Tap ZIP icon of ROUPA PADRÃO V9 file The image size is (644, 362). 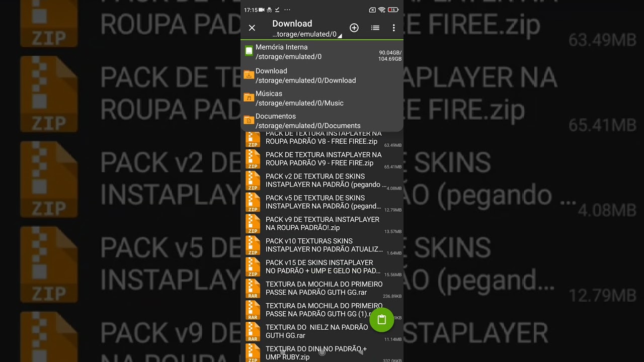pyautogui.click(x=253, y=159)
